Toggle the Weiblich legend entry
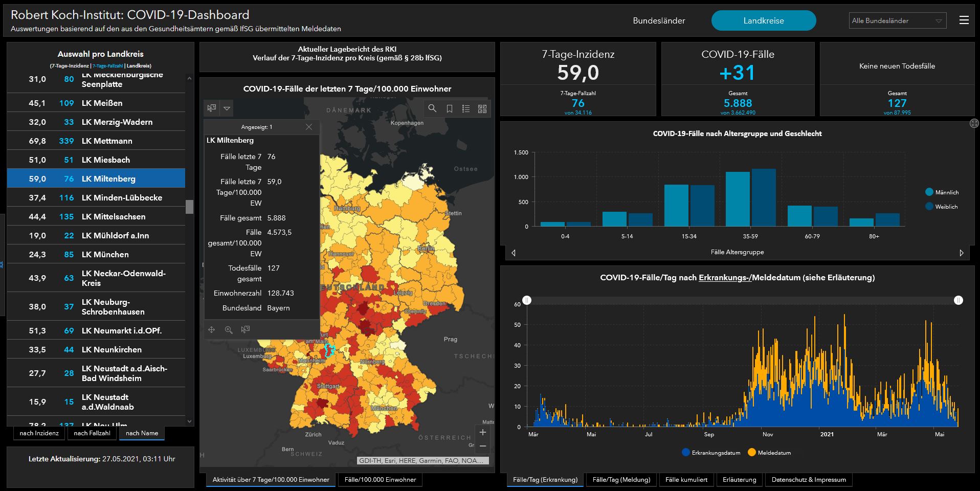980x491 pixels. [x=942, y=207]
